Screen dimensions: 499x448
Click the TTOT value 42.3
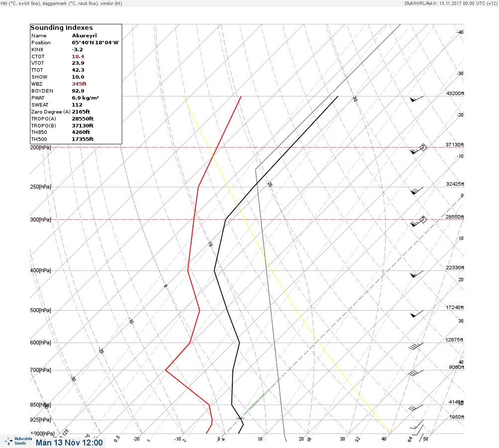coord(78,70)
